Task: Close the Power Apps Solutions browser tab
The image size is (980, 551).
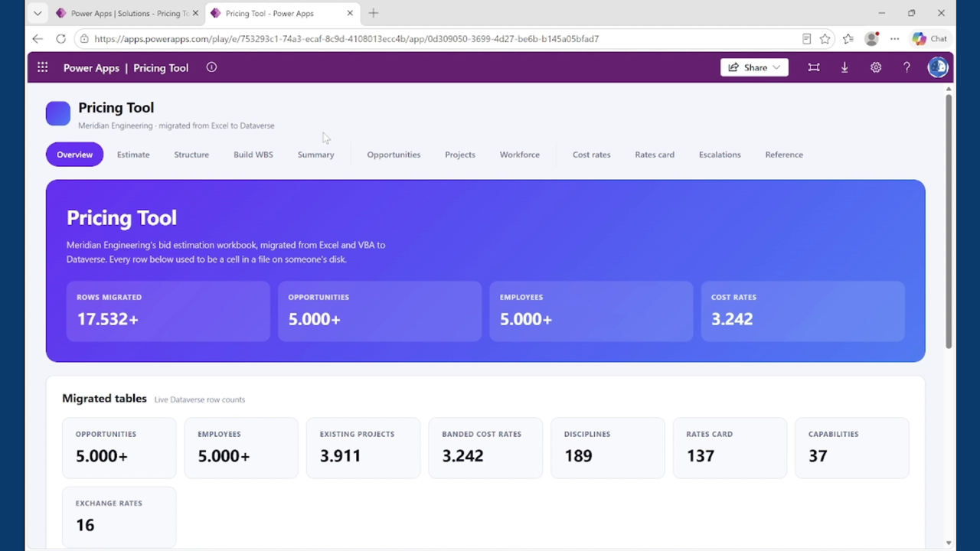Action: pyautogui.click(x=195, y=13)
